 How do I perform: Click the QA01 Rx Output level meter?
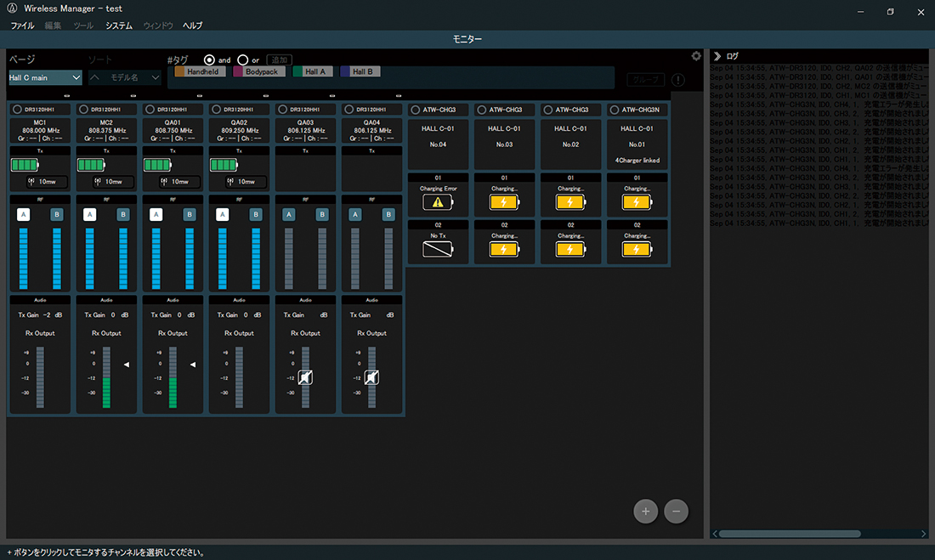pos(173,377)
